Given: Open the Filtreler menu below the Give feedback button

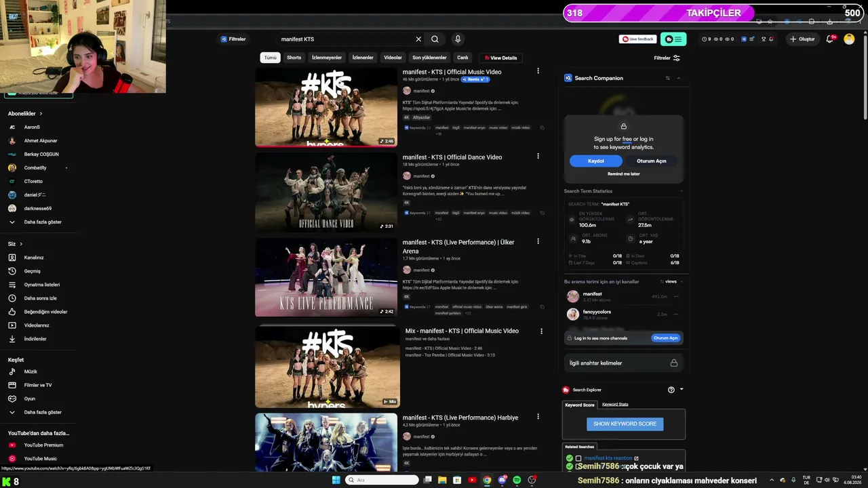Looking at the screenshot, I should point(667,58).
